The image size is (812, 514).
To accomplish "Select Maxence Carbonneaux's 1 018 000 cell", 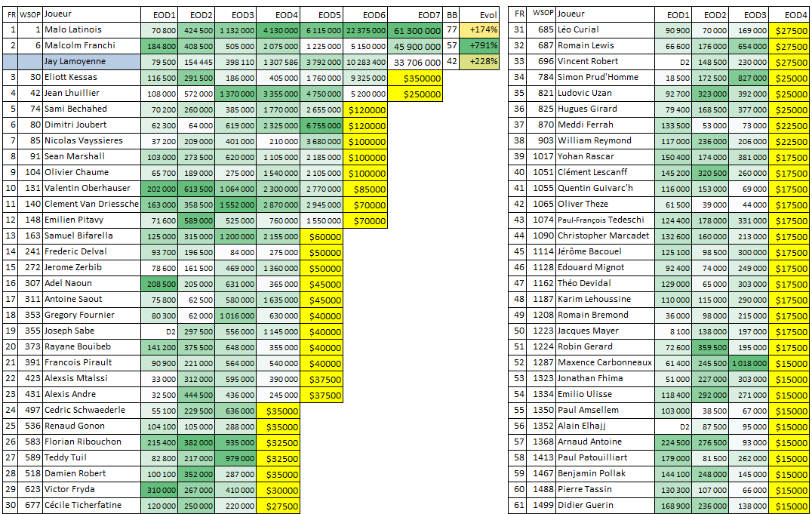I will click(x=749, y=363).
